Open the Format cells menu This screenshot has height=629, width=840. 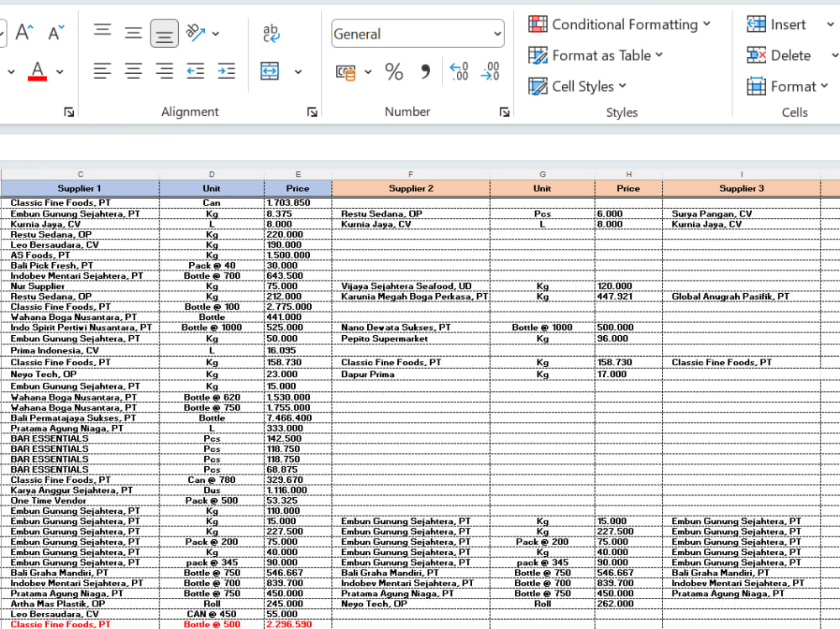788,86
